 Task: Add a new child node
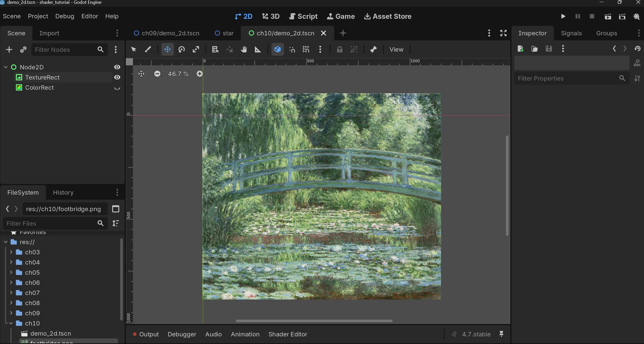9,50
